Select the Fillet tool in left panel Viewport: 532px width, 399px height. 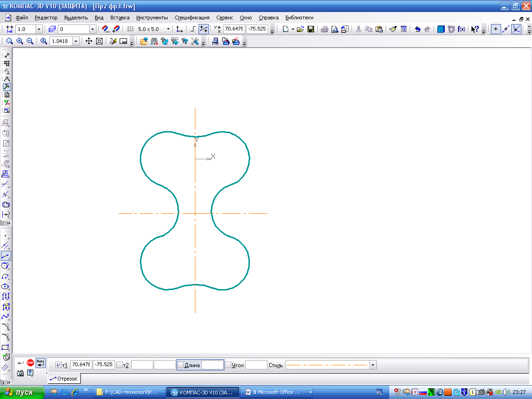6,337
